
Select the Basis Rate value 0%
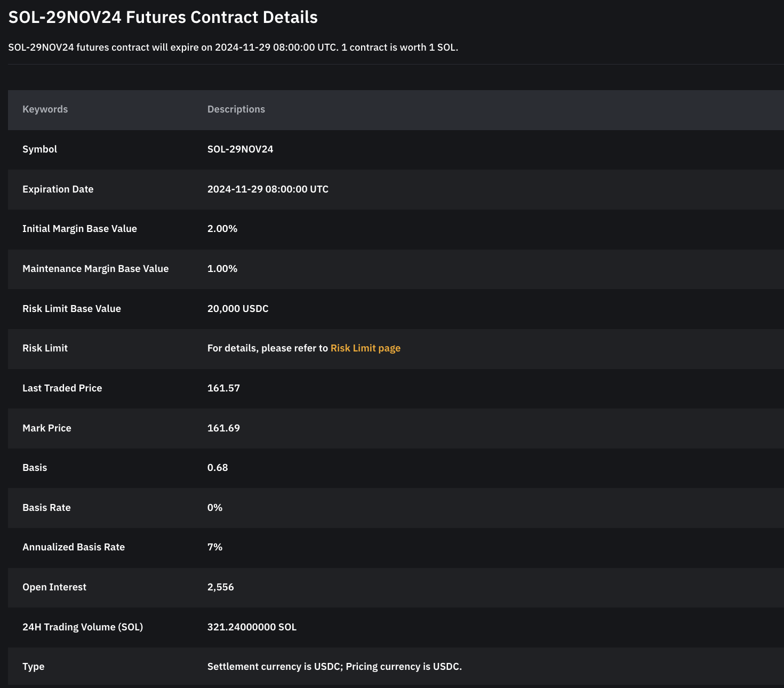coord(215,508)
